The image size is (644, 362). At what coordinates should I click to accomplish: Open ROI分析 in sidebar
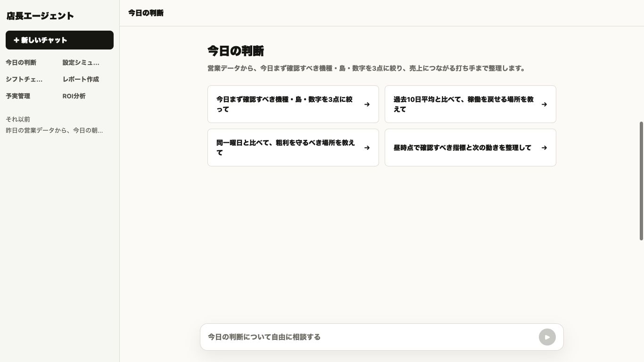pos(74,96)
